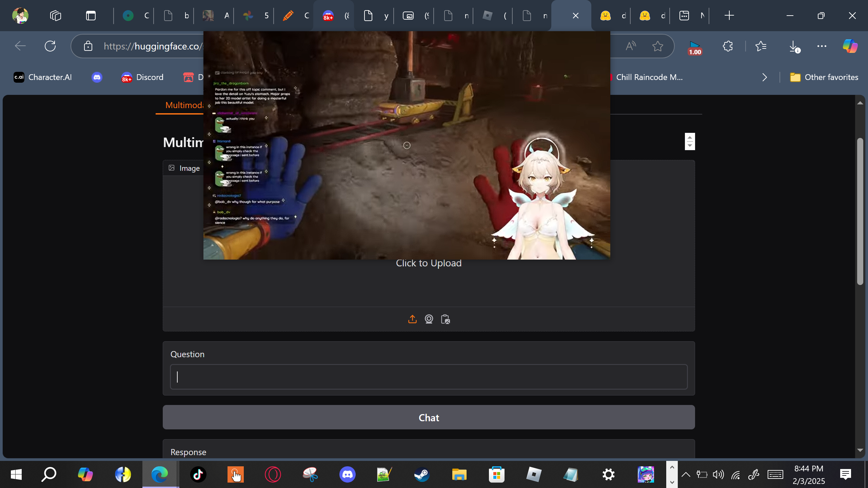Add this page to favorites star
This screenshot has height=488, width=868.
[658, 46]
